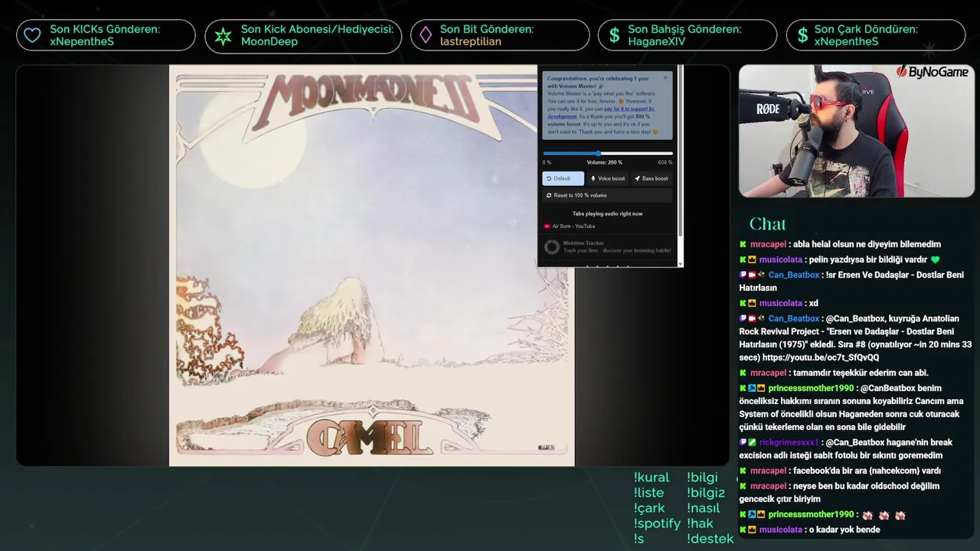Click the !nasıl command text
Screen dimensions: 980x551
click(704, 508)
